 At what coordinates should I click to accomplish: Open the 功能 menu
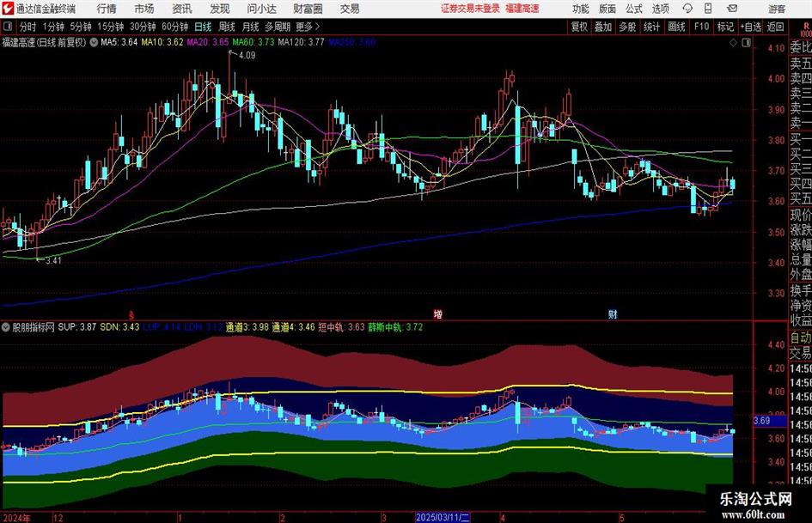tap(581, 9)
